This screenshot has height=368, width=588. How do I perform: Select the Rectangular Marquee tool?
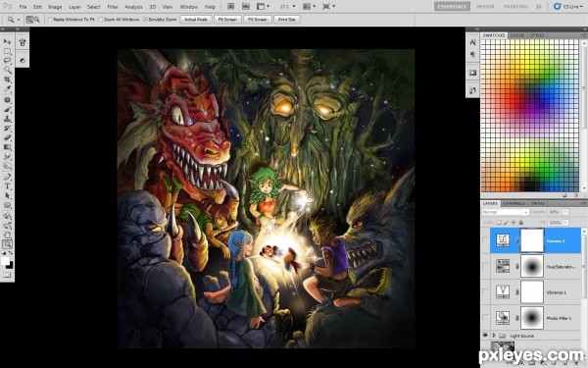pos(7,51)
